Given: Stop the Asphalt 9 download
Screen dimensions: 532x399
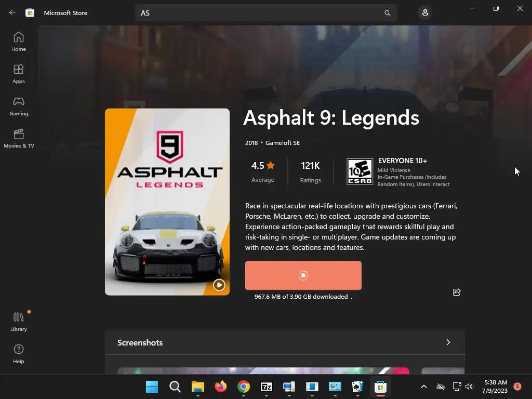Looking at the screenshot, I should point(303,275).
